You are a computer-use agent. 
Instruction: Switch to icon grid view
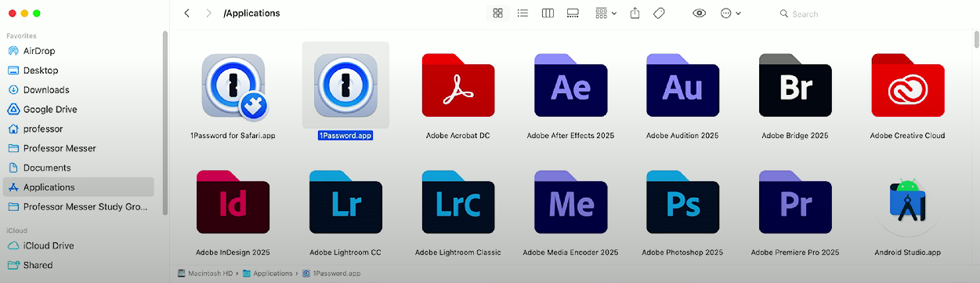(497, 13)
